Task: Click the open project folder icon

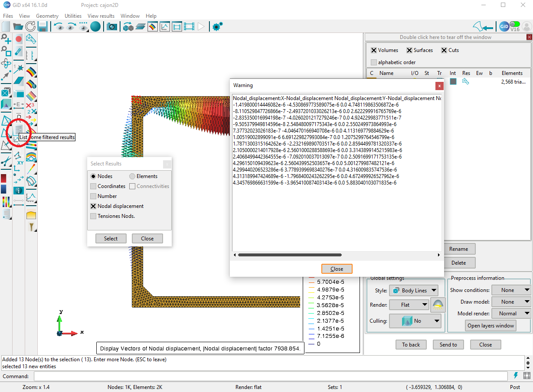Action: point(18,27)
